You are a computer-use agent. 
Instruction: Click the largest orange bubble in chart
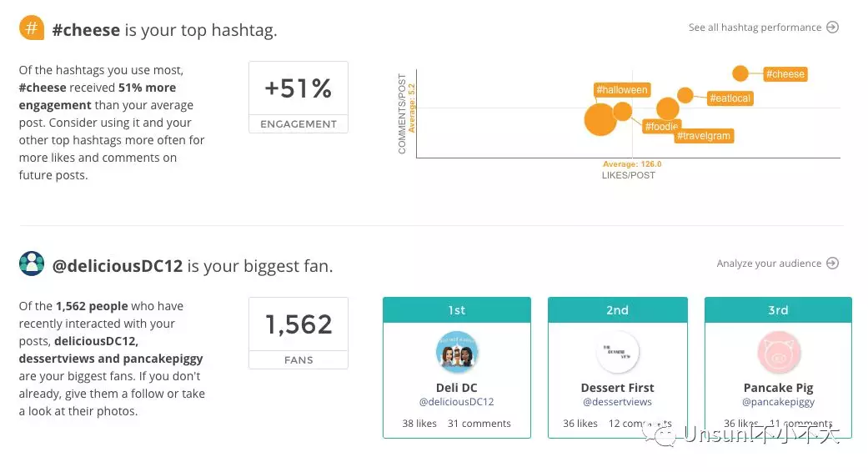coord(600,118)
